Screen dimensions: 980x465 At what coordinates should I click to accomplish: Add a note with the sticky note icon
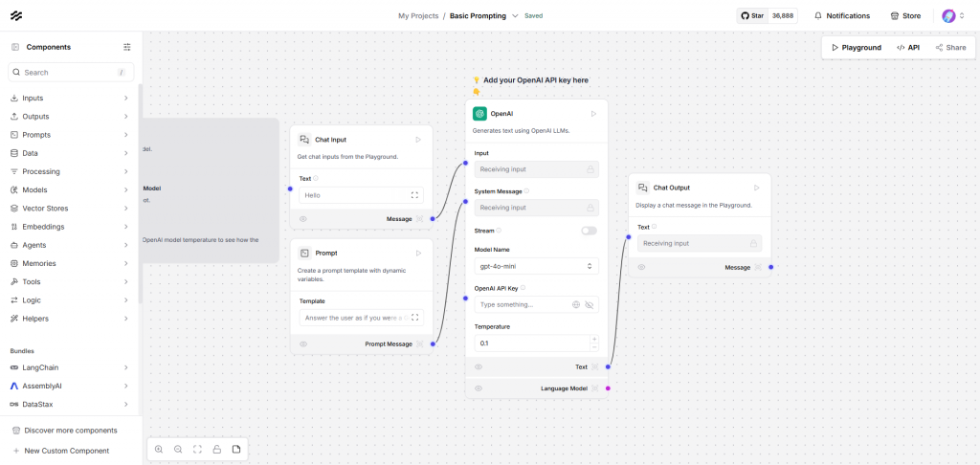coord(236,450)
